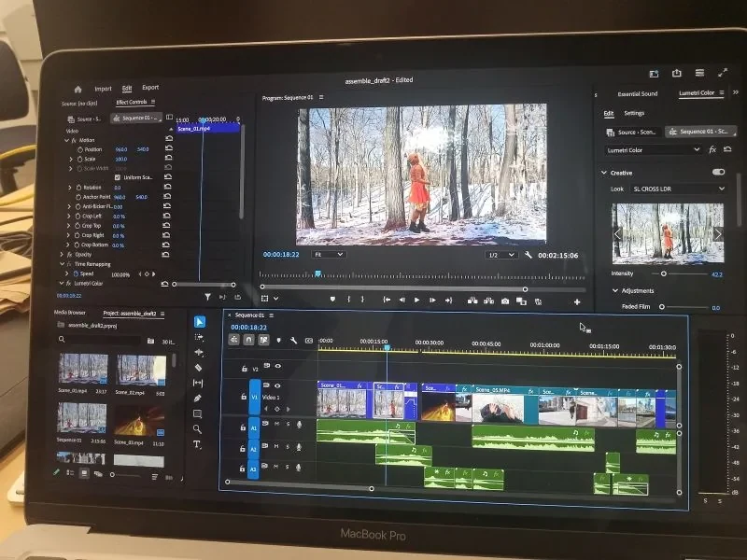
Task: Go to In point in program monitor
Action: [387, 300]
